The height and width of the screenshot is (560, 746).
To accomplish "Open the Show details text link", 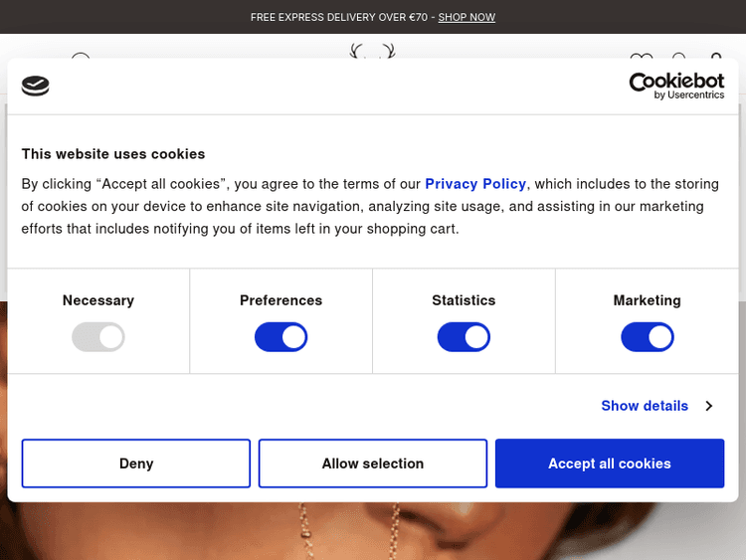I will (645, 406).
